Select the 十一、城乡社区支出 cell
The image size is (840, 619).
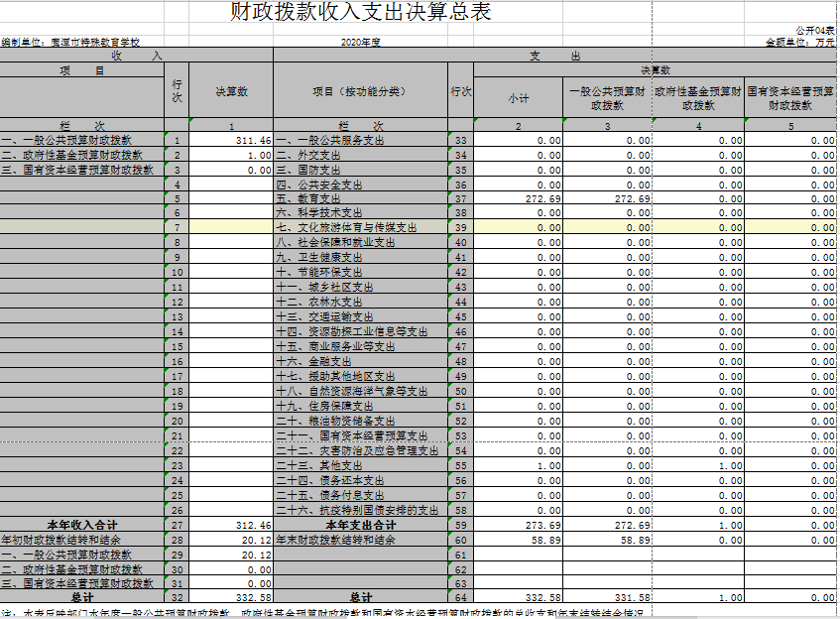(361, 288)
